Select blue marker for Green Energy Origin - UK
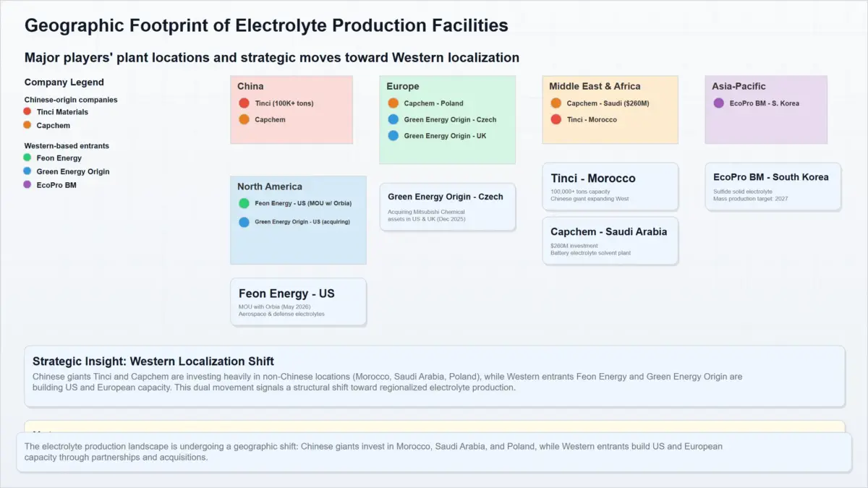 click(x=393, y=136)
